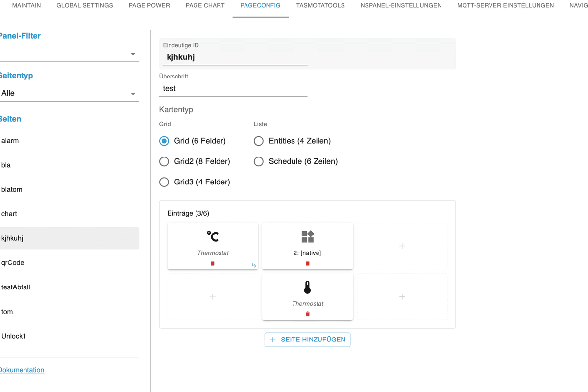Choose the Entities (4 Zeilen) radio button
This screenshot has height=392, width=588.
coord(259,141)
